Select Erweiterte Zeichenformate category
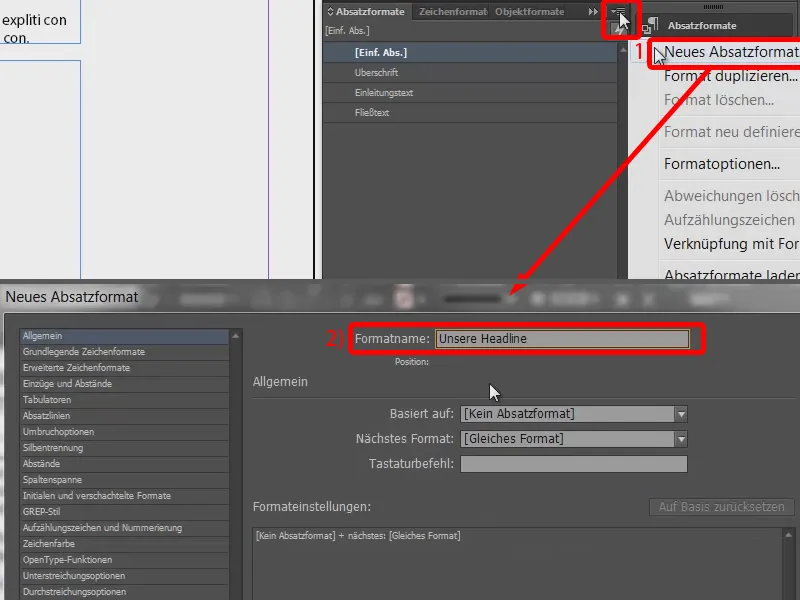This screenshot has height=600, width=800. pos(124,368)
